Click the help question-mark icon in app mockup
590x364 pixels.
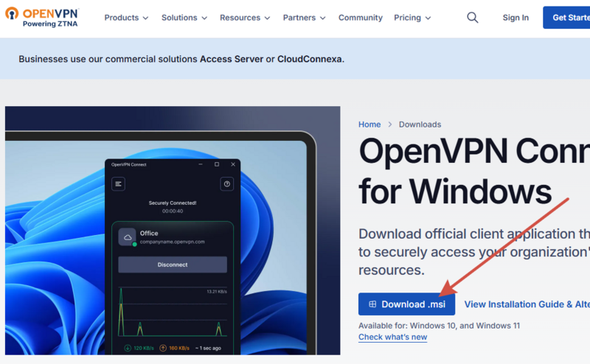point(227,184)
